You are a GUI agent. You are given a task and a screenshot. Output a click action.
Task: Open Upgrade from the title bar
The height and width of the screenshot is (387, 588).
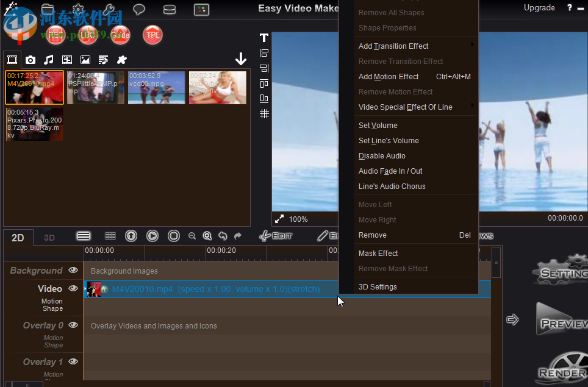point(539,8)
